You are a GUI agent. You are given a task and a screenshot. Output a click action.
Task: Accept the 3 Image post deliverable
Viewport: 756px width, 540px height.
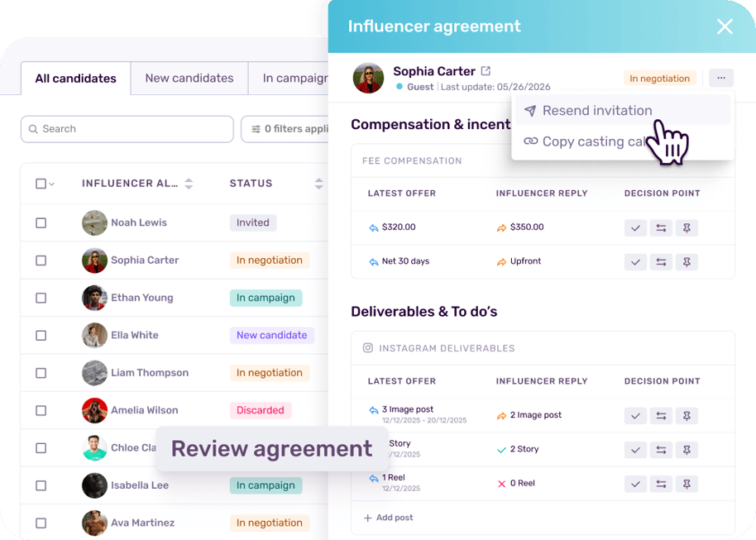(x=635, y=416)
